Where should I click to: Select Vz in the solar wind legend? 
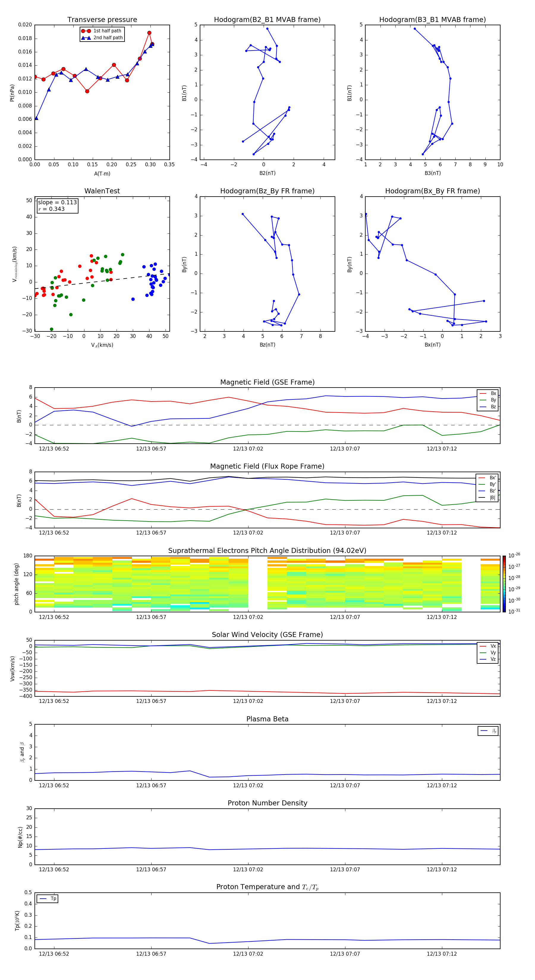click(488, 659)
